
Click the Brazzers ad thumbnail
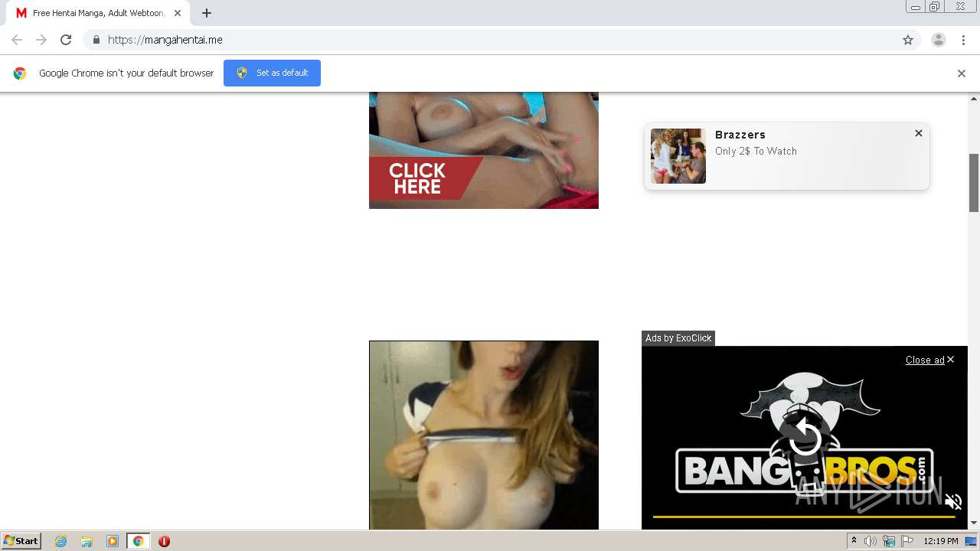(x=678, y=156)
